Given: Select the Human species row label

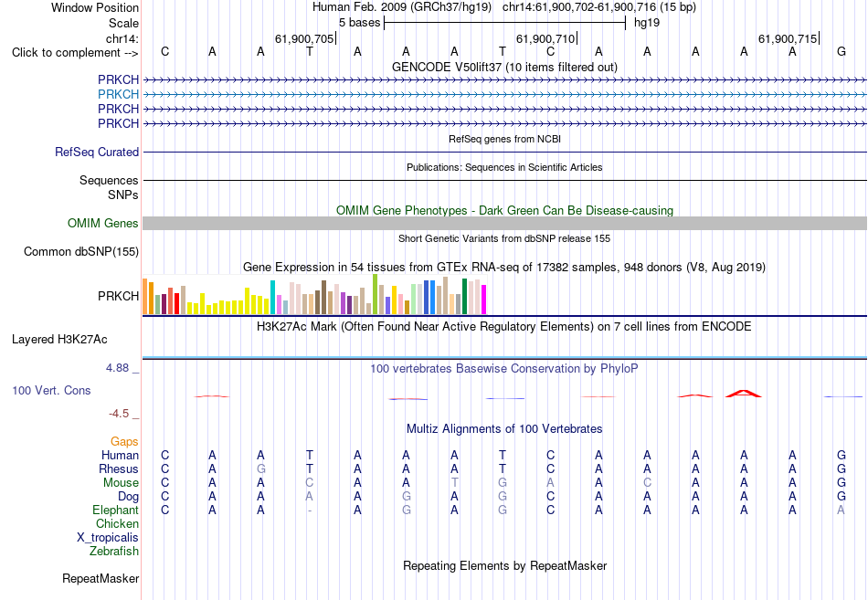Looking at the screenshot, I should click(120, 455).
